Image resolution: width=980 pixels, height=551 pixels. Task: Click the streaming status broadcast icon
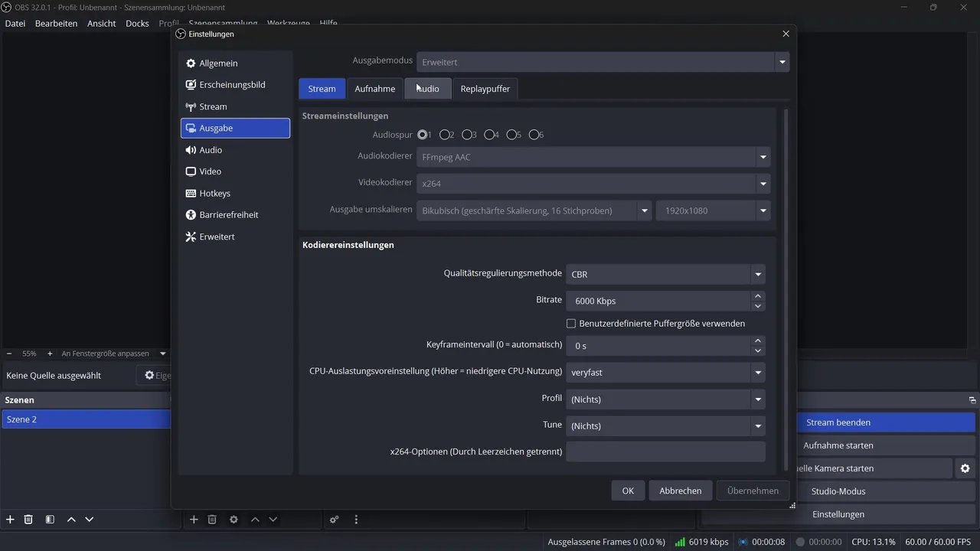coord(743,542)
